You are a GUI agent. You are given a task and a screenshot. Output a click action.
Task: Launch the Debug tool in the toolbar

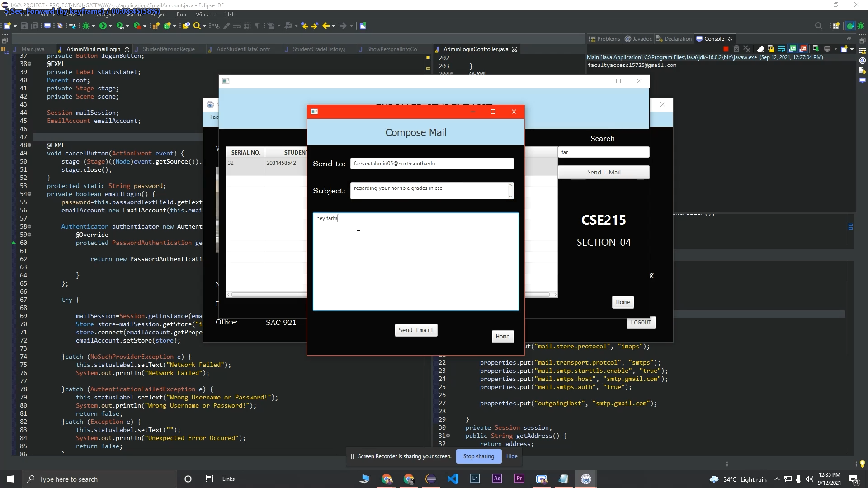coord(86,26)
